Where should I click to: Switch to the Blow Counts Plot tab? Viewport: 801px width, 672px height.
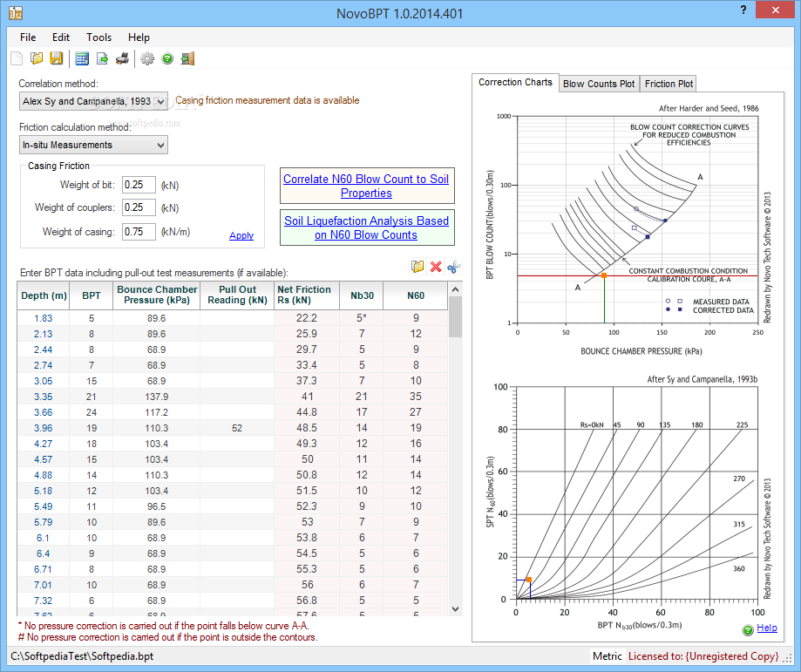click(599, 84)
